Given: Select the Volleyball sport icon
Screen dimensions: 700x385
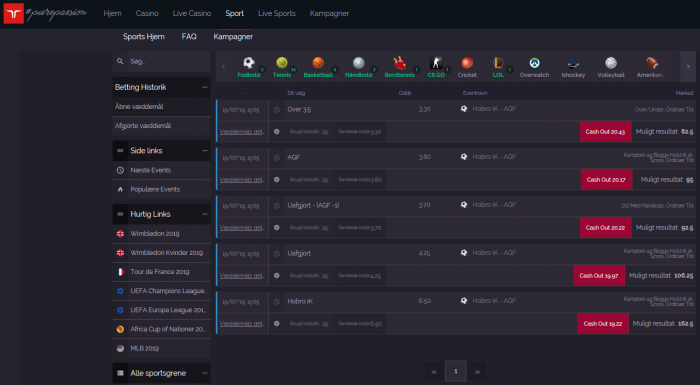Looking at the screenshot, I should pos(611,63).
